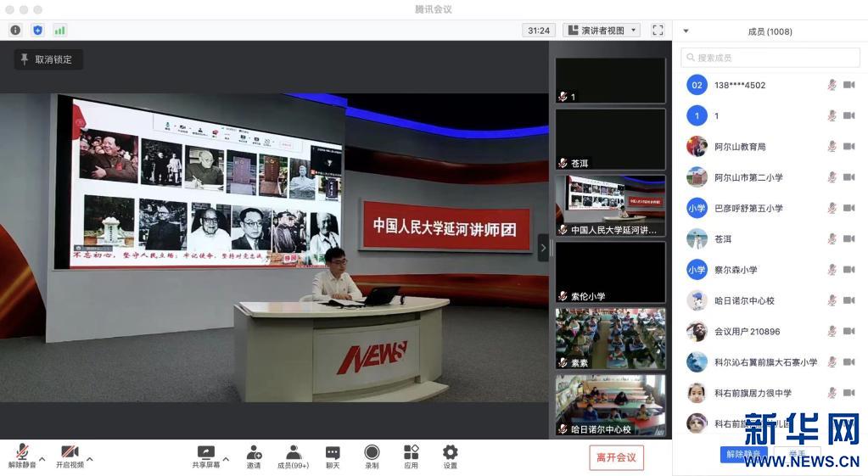Start 共享屏幕 screen sharing
The width and height of the screenshot is (868, 476).
pyautogui.click(x=206, y=456)
